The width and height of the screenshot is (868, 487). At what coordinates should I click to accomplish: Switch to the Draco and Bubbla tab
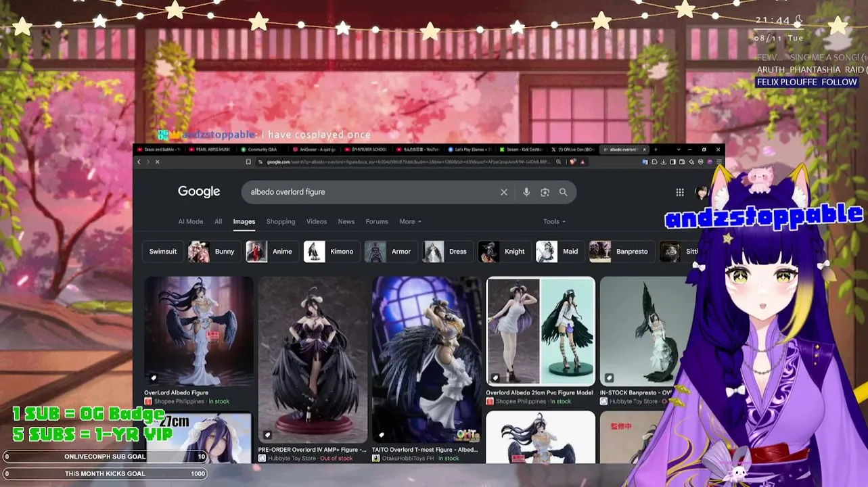pyautogui.click(x=160, y=149)
